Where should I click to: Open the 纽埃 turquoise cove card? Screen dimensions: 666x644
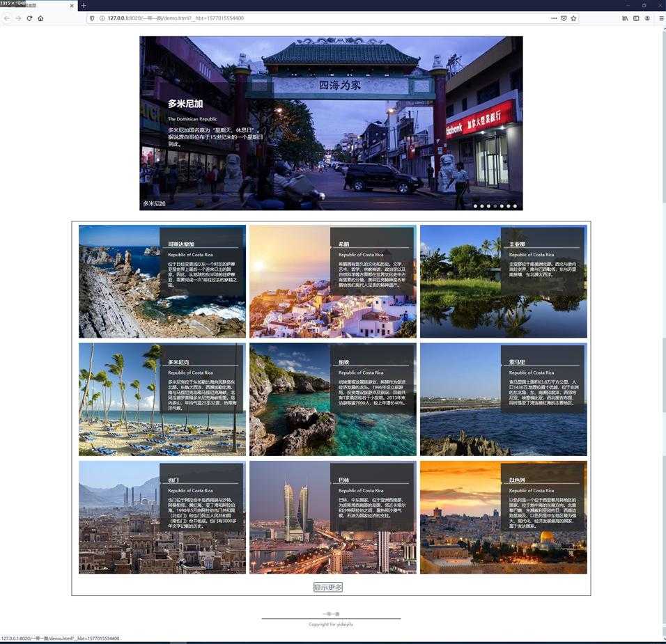tap(333, 400)
